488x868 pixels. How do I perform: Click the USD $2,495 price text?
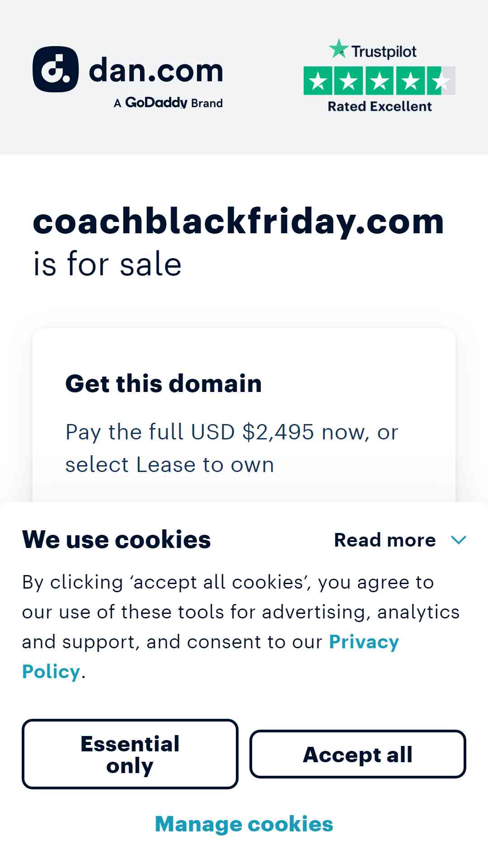tap(253, 432)
